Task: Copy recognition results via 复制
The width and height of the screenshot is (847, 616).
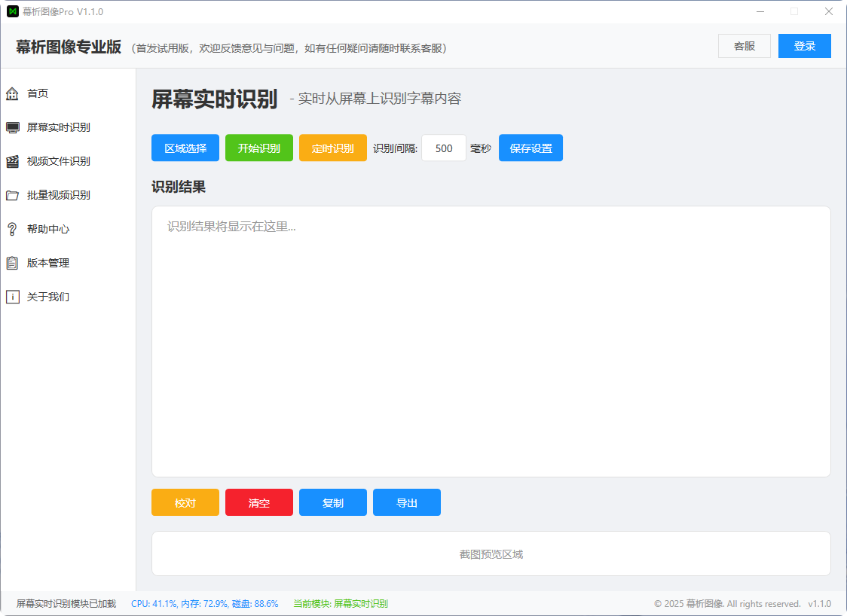Action: [x=332, y=502]
